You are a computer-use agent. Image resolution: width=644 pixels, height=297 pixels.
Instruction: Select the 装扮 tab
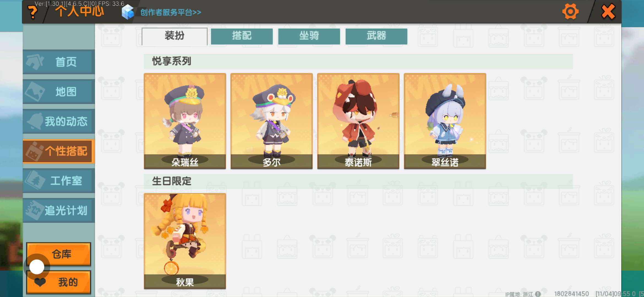click(x=174, y=36)
